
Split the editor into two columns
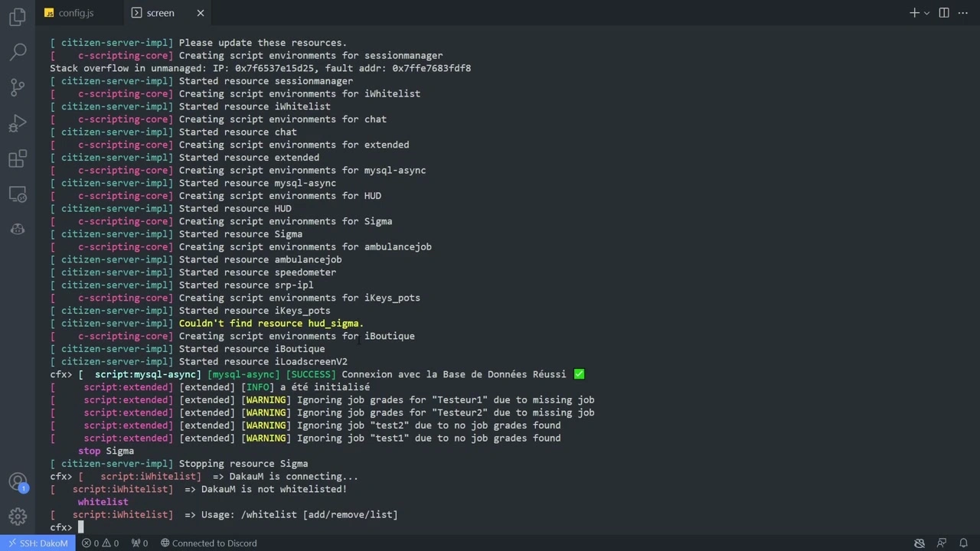[x=944, y=13]
